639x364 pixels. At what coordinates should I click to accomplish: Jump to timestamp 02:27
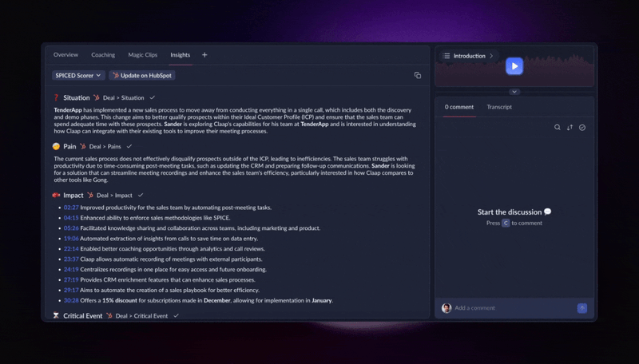click(x=71, y=208)
